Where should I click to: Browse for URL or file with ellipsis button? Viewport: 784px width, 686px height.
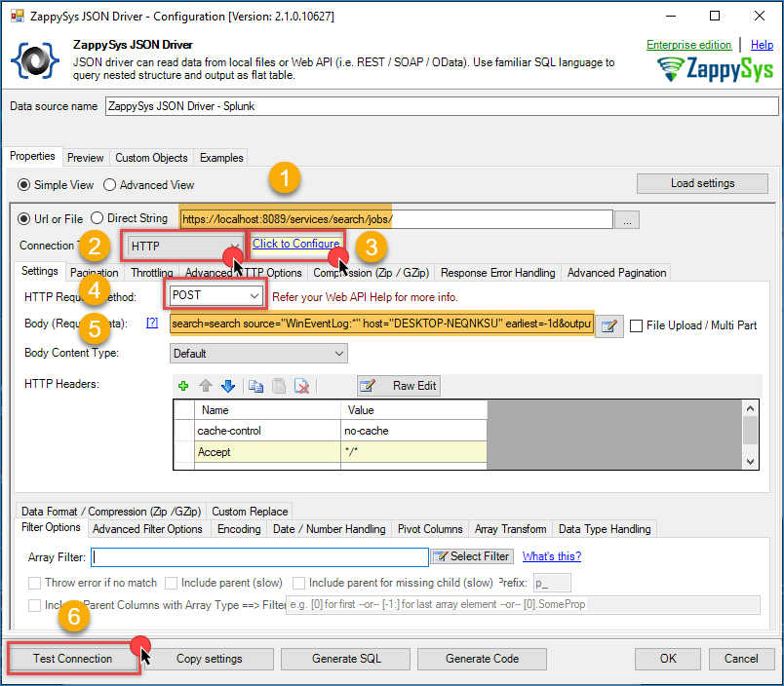[x=627, y=220]
